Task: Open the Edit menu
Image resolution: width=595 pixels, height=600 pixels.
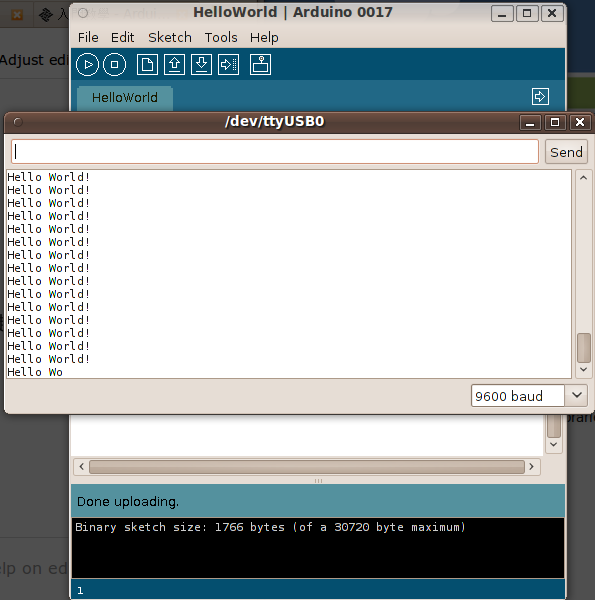Action: 122,38
